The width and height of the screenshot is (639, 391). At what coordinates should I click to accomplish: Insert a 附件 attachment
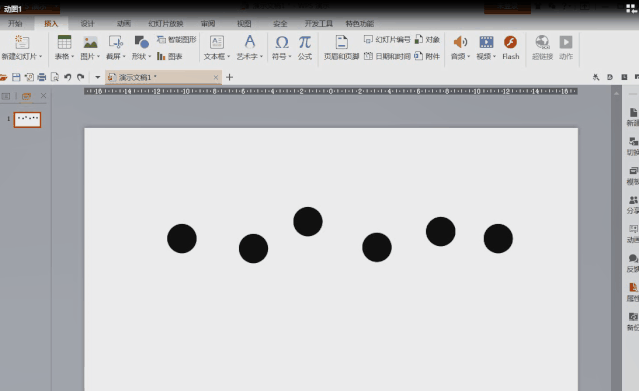pos(427,56)
